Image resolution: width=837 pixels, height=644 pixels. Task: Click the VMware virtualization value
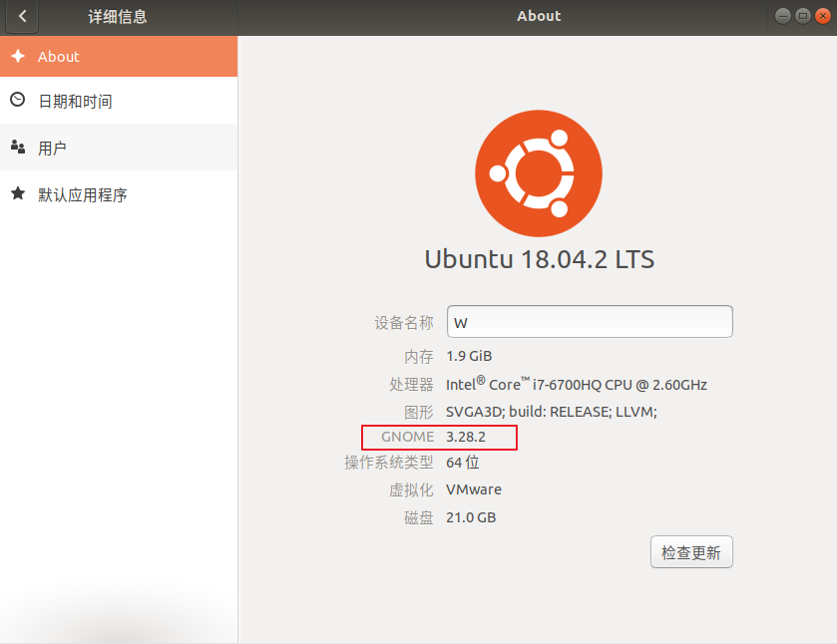click(x=474, y=489)
